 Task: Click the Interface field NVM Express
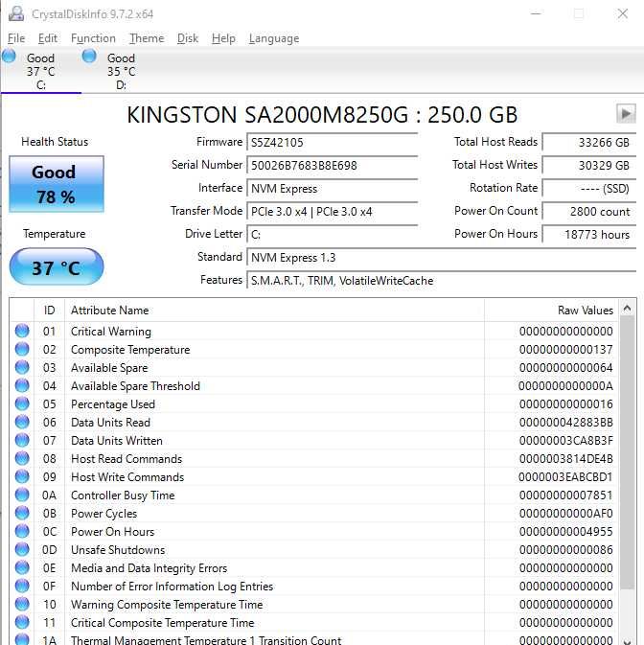pyautogui.click(x=333, y=189)
